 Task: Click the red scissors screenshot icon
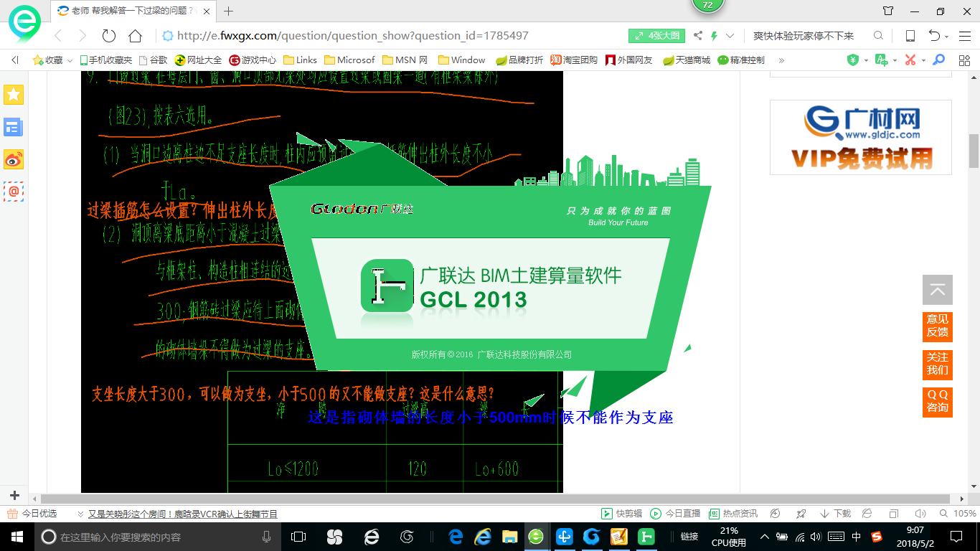pos(910,60)
